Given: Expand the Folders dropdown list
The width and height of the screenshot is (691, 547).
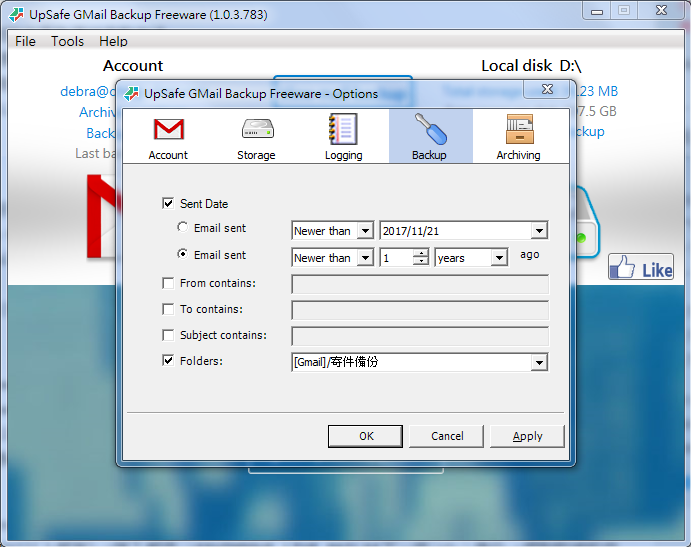Looking at the screenshot, I should tap(539, 363).
